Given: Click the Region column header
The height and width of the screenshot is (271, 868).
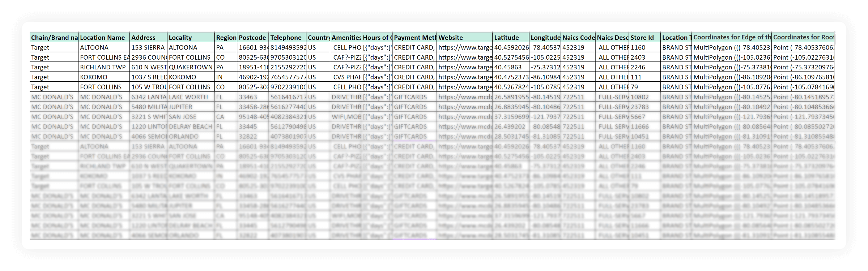Looking at the screenshot, I should click(x=226, y=38).
